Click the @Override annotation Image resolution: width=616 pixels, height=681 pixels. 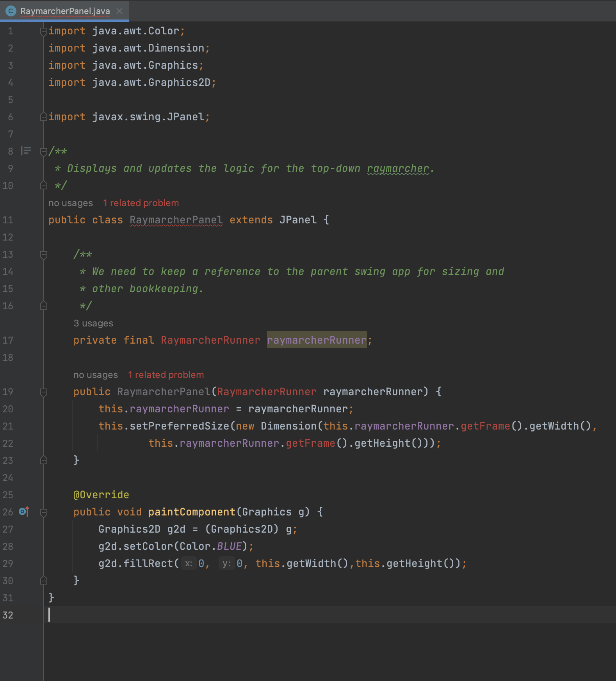coord(101,495)
